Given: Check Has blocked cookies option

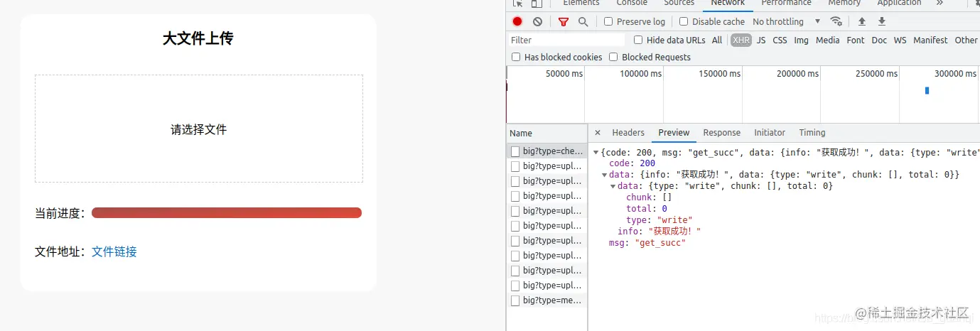Looking at the screenshot, I should (x=516, y=58).
